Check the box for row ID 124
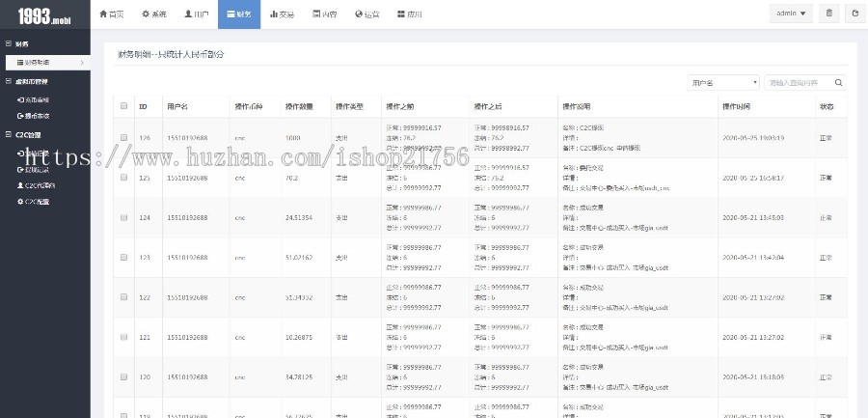The image size is (868, 418). click(124, 217)
